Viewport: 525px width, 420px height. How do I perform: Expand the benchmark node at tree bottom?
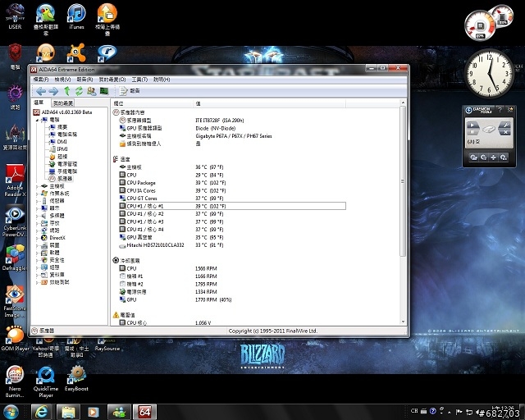click(x=37, y=282)
